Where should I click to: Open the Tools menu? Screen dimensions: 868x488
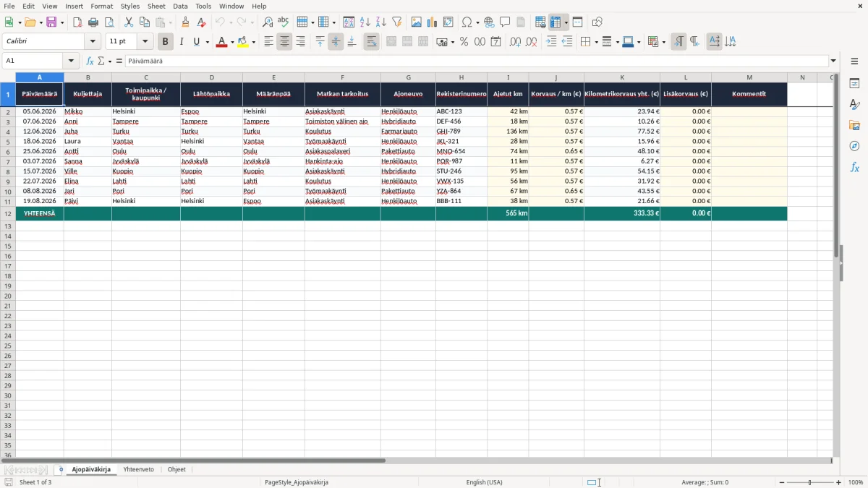coord(203,6)
